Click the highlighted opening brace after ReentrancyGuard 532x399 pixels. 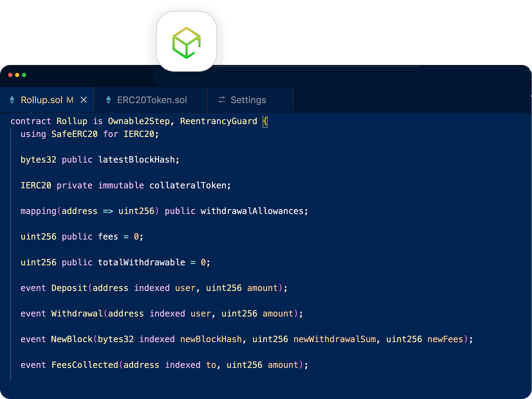(265, 121)
